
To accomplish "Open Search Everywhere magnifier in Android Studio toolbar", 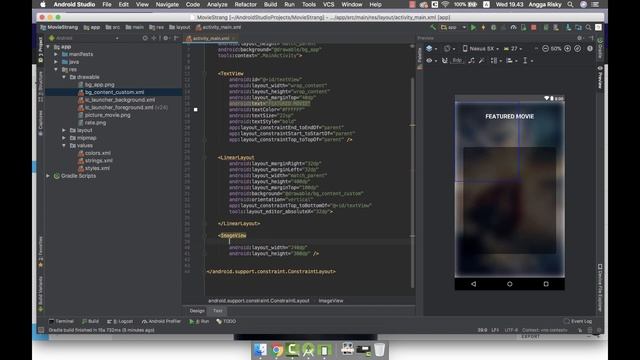I will coord(588,27).
